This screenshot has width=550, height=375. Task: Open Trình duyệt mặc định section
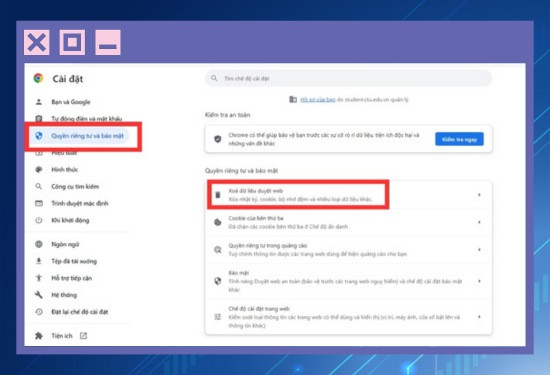[80, 203]
